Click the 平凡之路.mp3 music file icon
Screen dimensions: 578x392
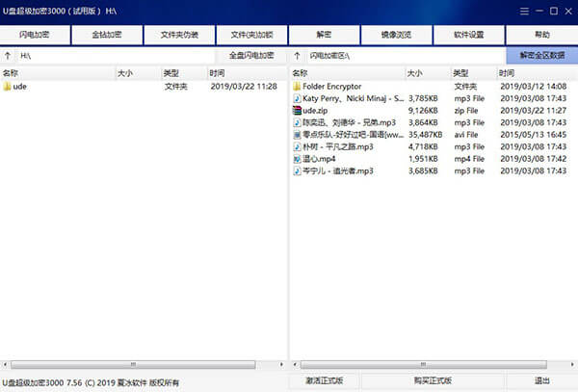pyautogui.click(x=297, y=146)
